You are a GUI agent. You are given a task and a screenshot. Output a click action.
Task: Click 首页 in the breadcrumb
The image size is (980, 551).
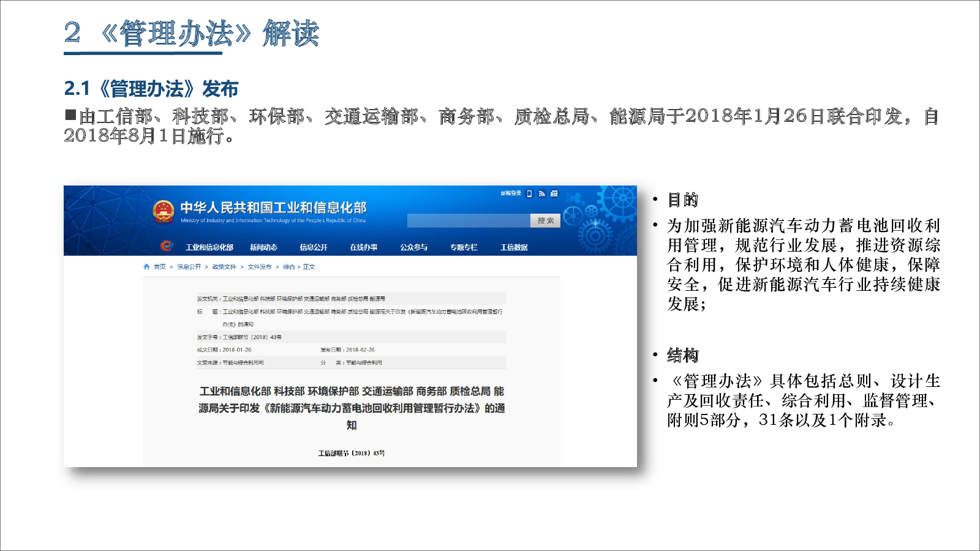(x=160, y=267)
